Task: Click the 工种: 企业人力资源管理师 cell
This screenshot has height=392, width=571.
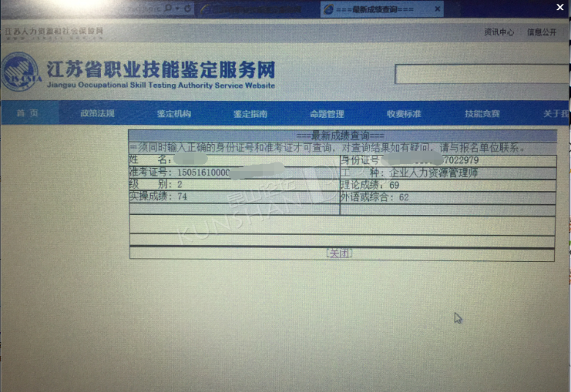Action: coord(448,173)
